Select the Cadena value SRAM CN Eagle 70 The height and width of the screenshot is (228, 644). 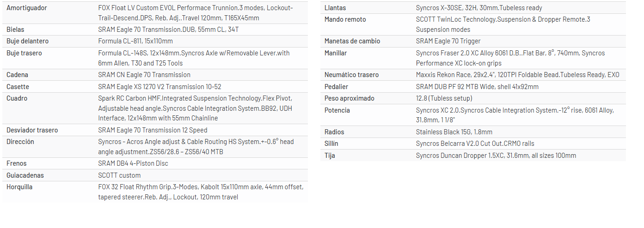[x=144, y=75]
